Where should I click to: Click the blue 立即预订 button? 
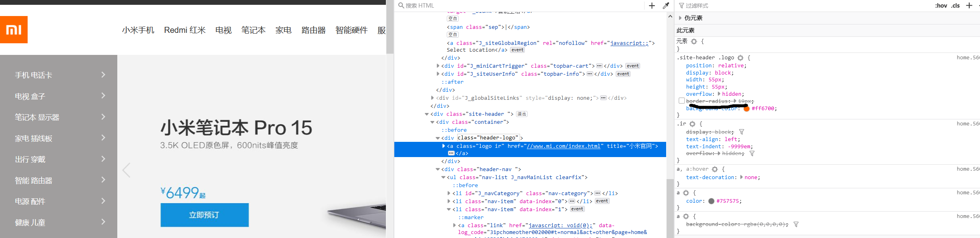(x=205, y=215)
